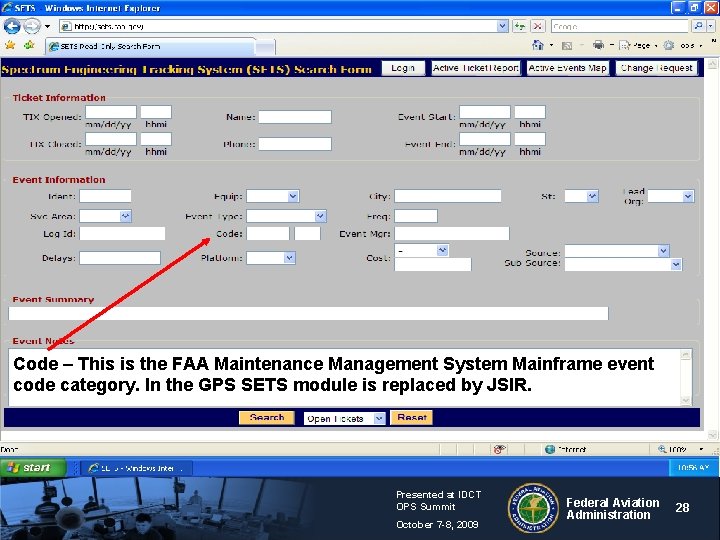This screenshot has width=720, height=540.
Task: Expand the Event Type dropdown
Action: 321,216
